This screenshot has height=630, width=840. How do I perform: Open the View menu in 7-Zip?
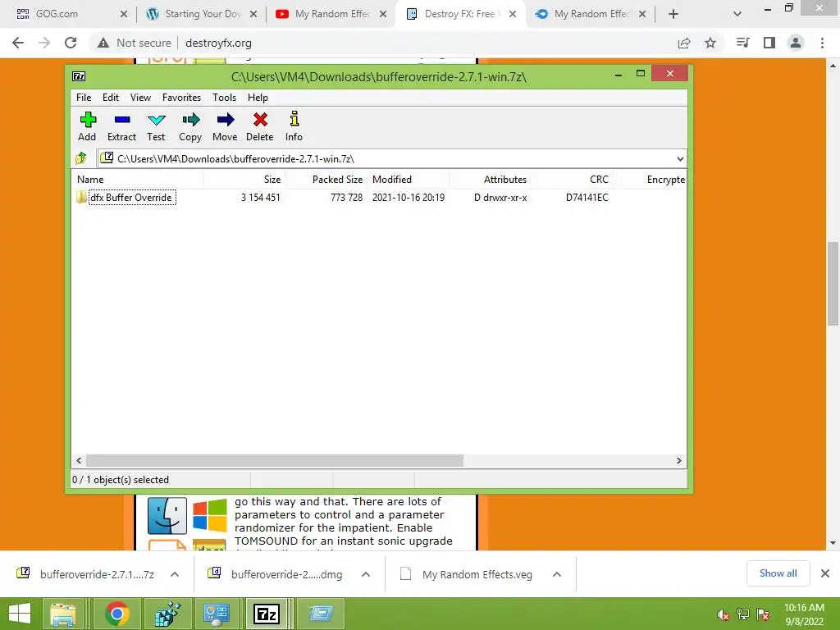[x=140, y=98]
